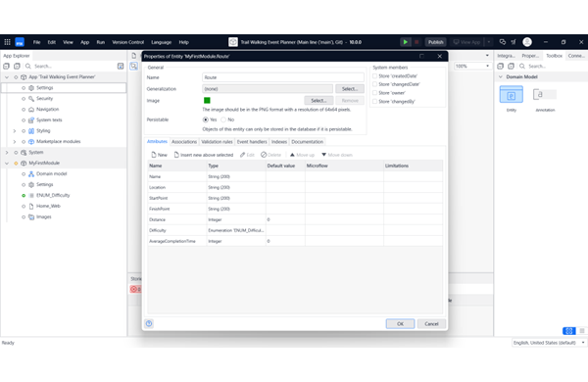Expand the Styling tree node

tap(15, 131)
